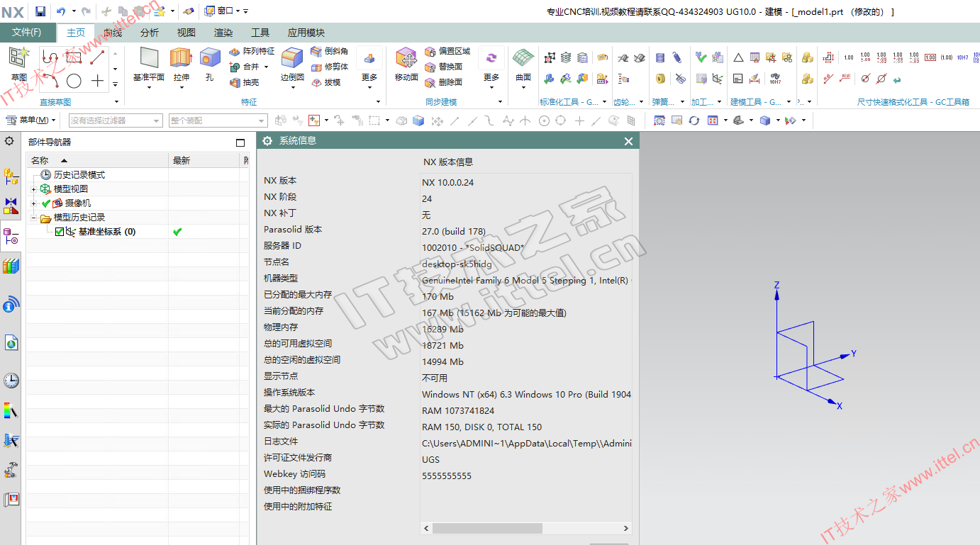Screen dimensions: 980x545
Task: Open the 文件(F) file menu
Action: click(x=26, y=33)
